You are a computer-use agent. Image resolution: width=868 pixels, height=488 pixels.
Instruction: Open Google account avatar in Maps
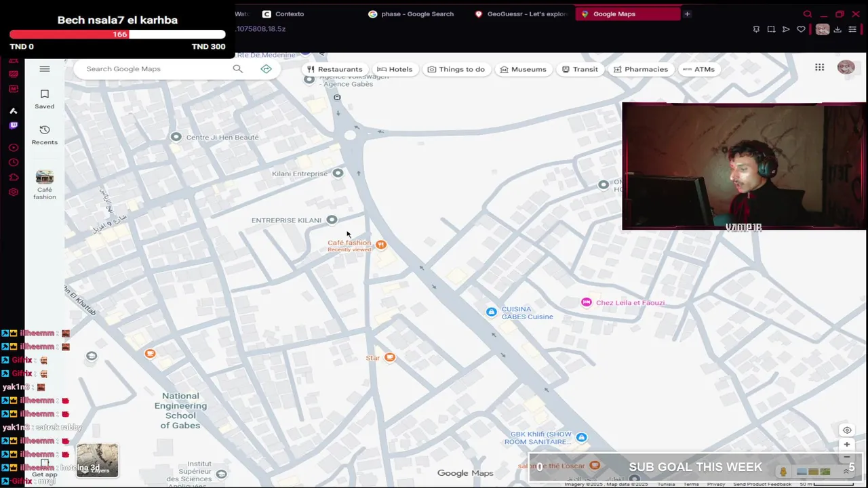point(846,67)
